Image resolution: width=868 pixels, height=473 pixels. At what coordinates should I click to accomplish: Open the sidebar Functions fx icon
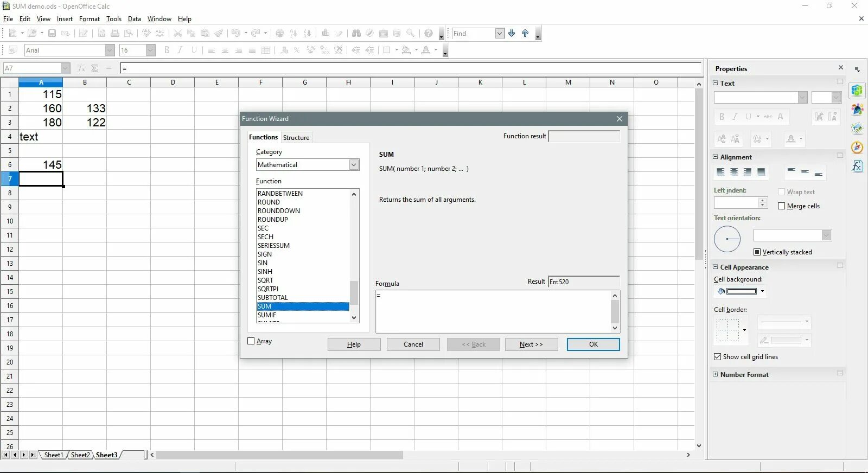tap(857, 166)
